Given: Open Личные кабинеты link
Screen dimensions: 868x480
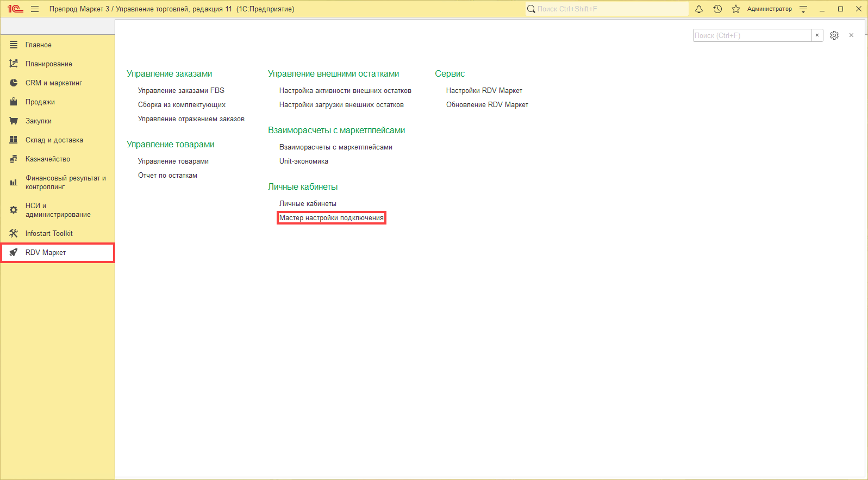Looking at the screenshot, I should (308, 203).
